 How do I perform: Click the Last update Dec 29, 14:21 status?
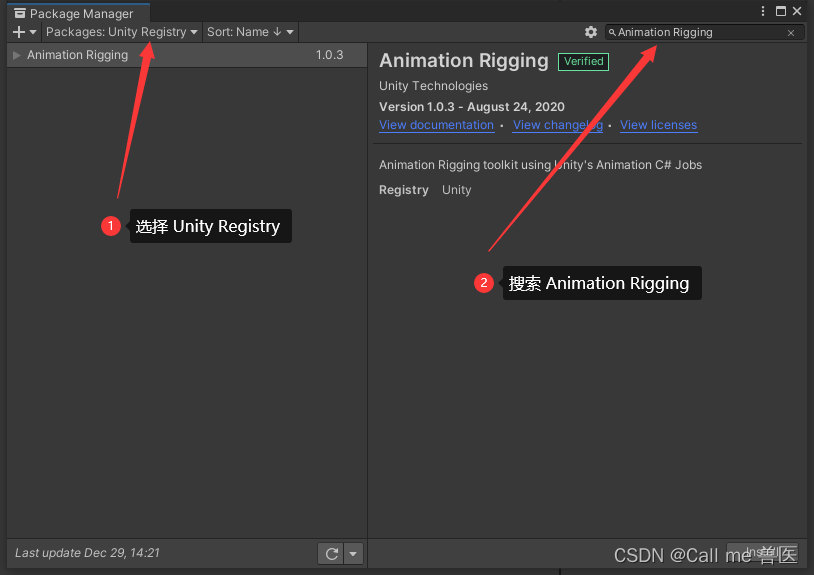87,553
